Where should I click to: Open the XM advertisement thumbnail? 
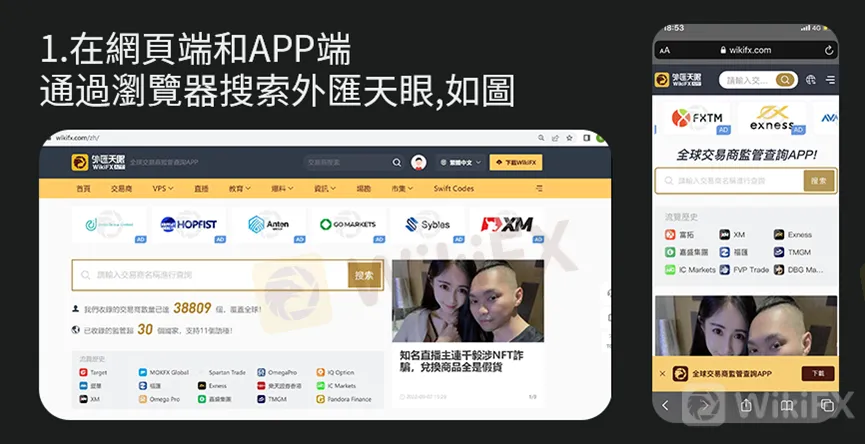(x=506, y=224)
